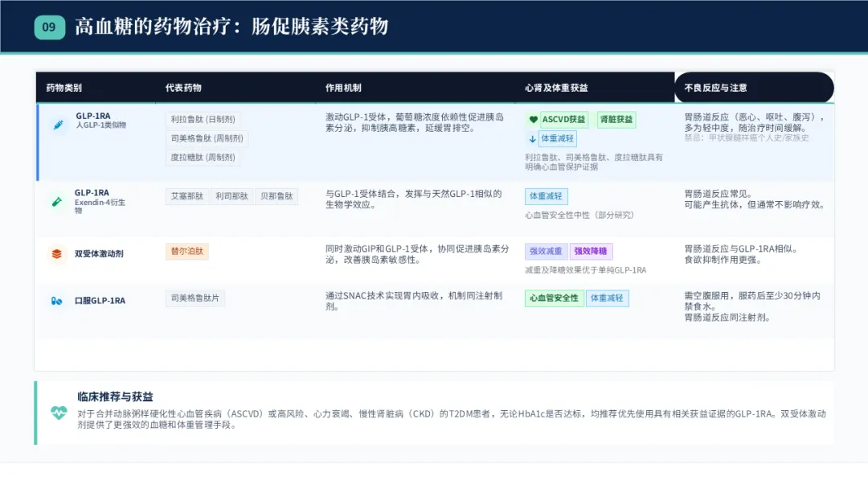Screen dimensions: 868x489
Task: Click the Exendin-4衍生物 subtitle
Action: tap(100, 206)
